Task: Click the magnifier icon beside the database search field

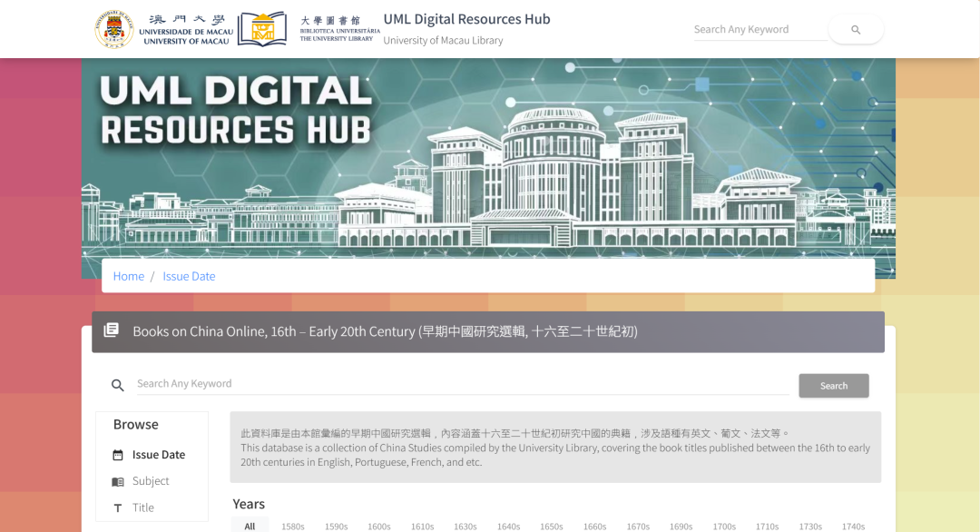Action: [118, 385]
